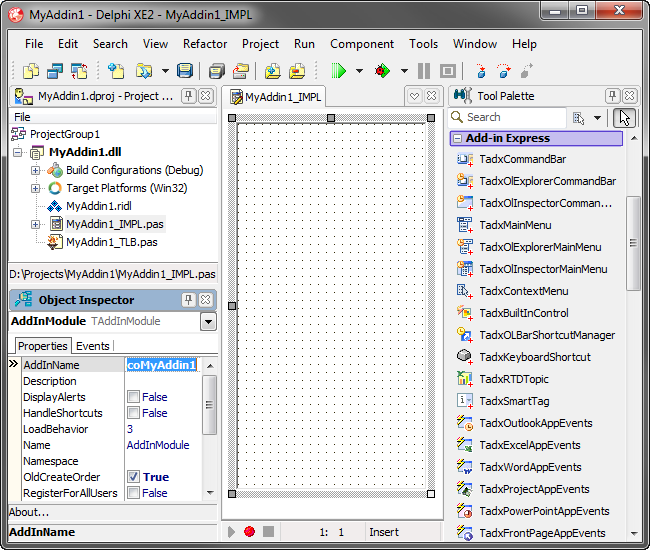Screen dimensions: 650x550
Task: Click the Run Without Debugging bug icon
Action: pos(382,71)
